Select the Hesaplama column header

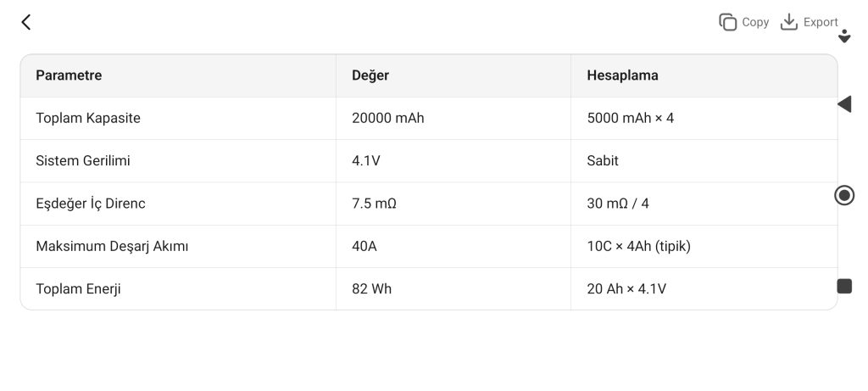pyautogui.click(x=622, y=75)
